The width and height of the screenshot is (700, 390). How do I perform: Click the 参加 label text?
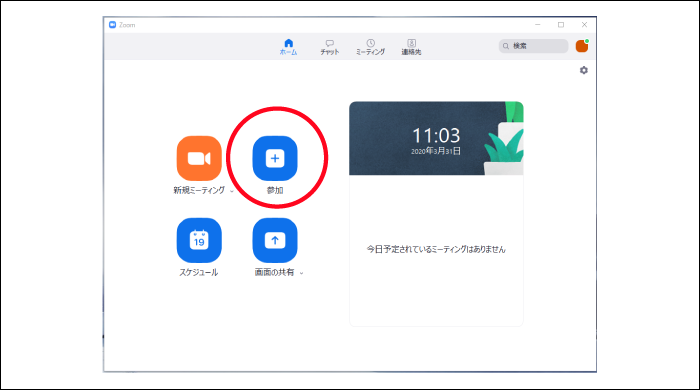(275, 191)
